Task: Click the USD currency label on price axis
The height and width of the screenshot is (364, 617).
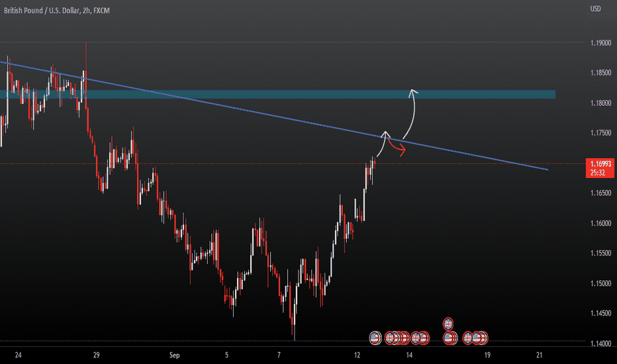Action: click(x=595, y=9)
